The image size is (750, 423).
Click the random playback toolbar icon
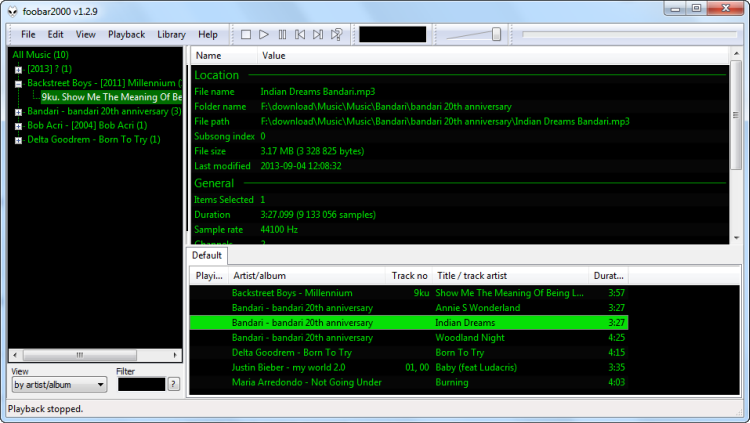point(337,34)
